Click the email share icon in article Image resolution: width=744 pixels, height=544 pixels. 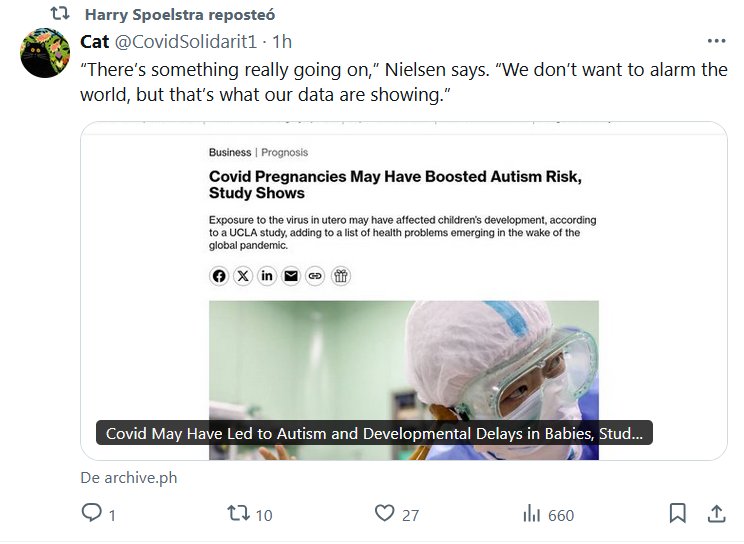click(291, 276)
